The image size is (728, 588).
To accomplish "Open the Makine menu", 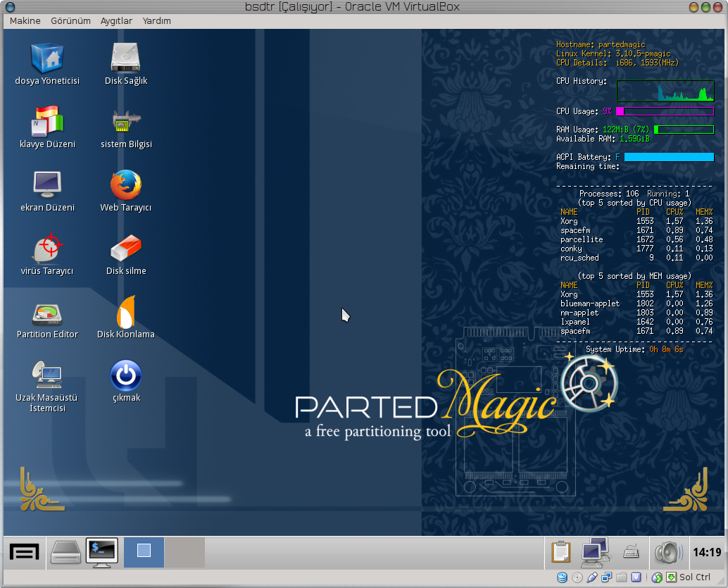I will click(x=25, y=21).
